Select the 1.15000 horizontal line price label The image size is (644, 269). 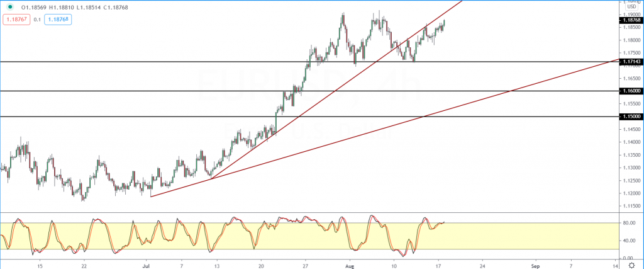click(630, 117)
